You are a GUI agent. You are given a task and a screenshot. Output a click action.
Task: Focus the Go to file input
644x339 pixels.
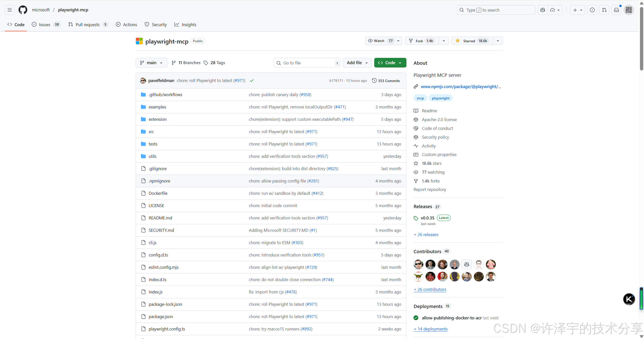pos(307,63)
